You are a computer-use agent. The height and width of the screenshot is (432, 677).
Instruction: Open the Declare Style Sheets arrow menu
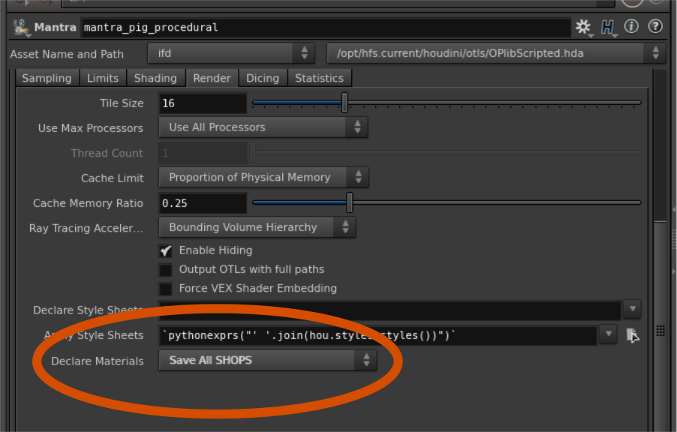632,310
